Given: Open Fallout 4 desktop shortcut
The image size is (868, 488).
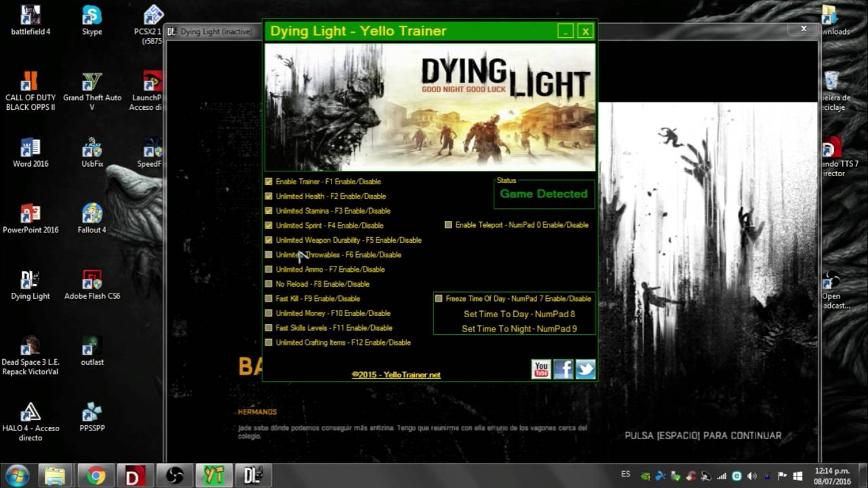Looking at the screenshot, I should coord(92,218).
